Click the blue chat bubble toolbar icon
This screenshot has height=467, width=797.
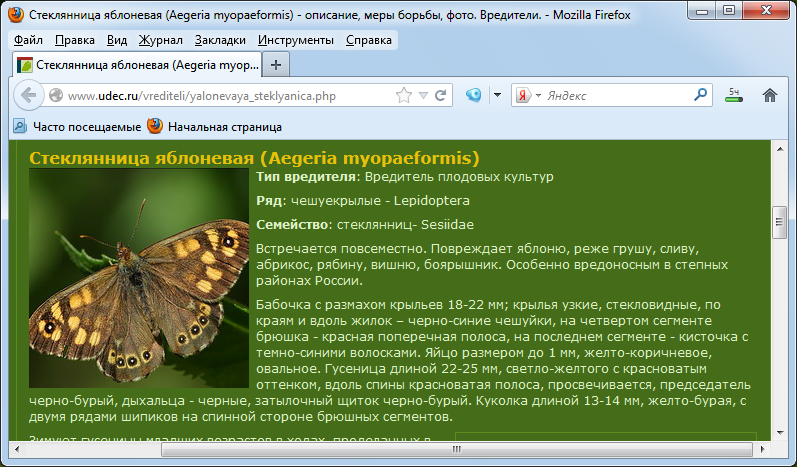(x=473, y=96)
